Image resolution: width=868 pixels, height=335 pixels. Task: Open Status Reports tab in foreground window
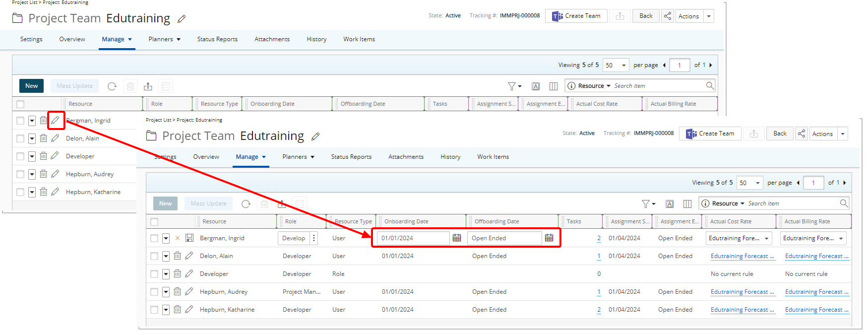351,157
